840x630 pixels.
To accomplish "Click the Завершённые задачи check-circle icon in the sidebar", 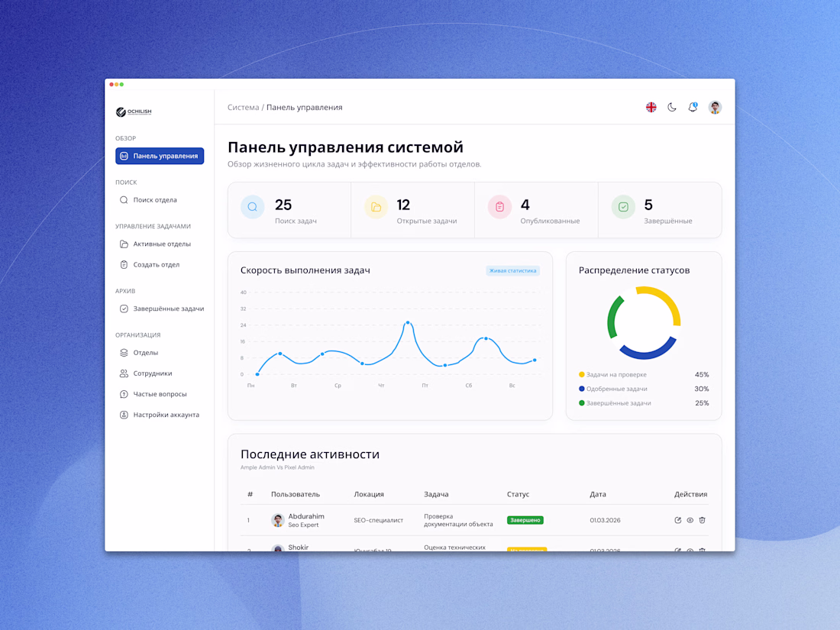I will (x=124, y=309).
